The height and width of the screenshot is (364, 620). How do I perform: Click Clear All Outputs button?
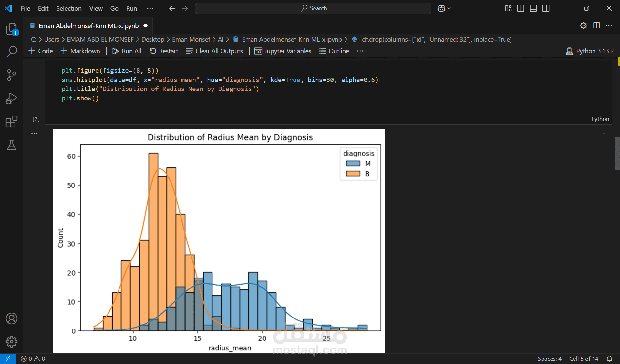coord(214,51)
